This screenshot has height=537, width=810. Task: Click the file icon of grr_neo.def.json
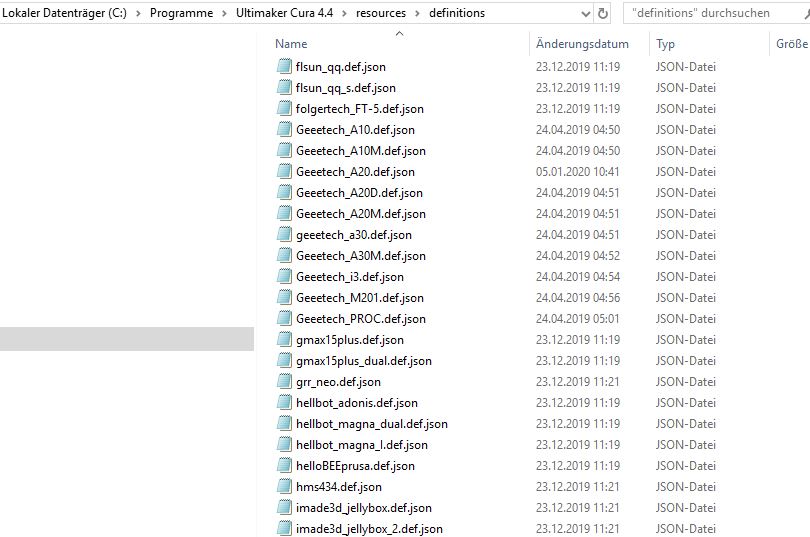(284, 381)
